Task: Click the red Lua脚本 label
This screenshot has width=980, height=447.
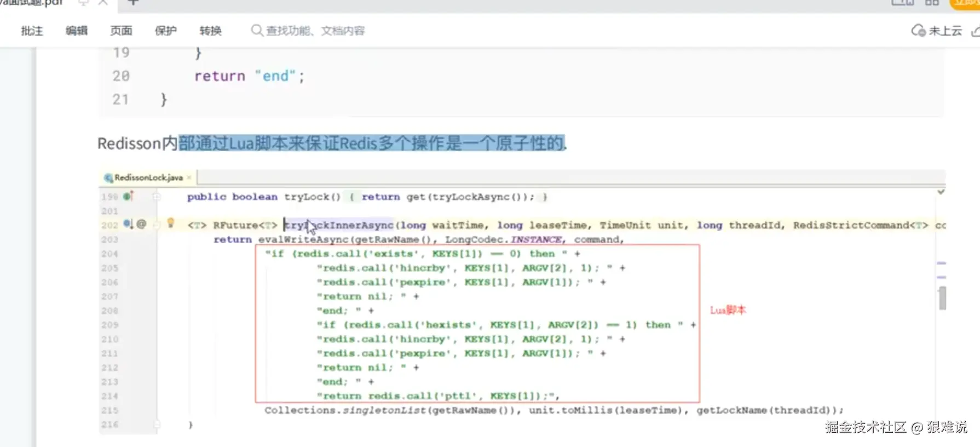Action: pos(728,310)
